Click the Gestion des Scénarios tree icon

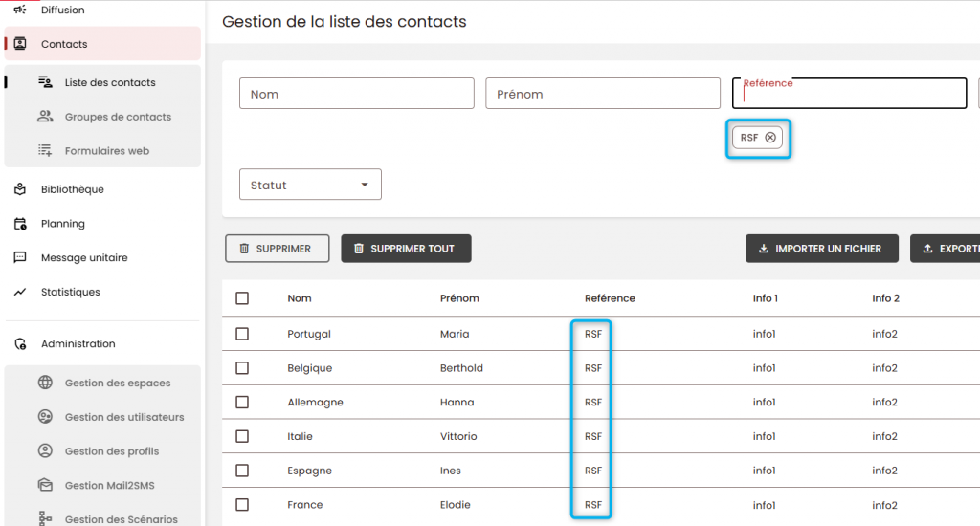point(45,518)
